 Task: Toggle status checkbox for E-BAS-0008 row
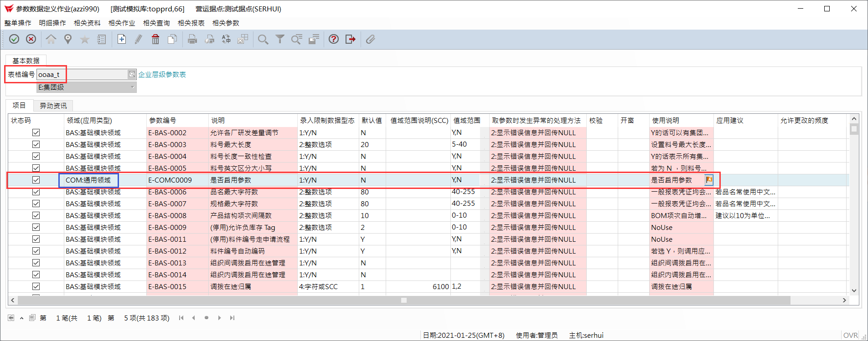36,215
